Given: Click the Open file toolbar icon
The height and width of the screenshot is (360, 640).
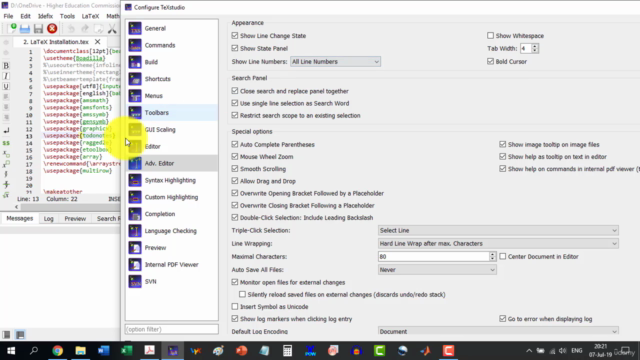Looking at the screenshot, I should (24, 29).
